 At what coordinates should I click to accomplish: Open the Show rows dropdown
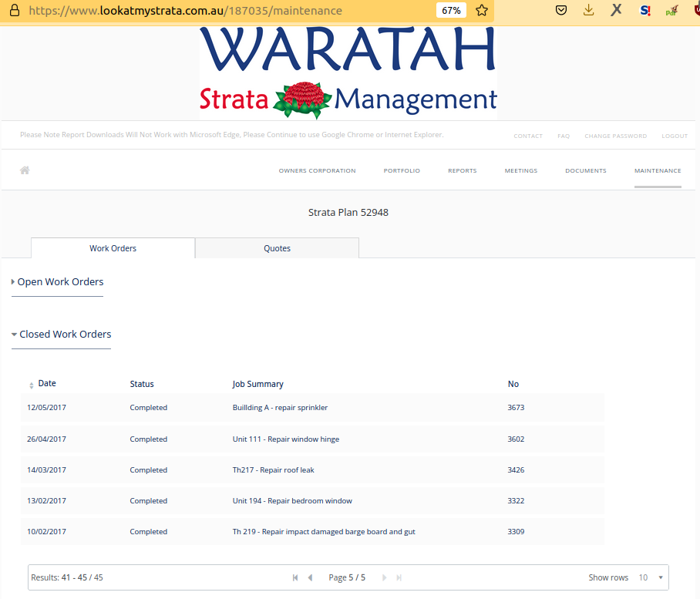[651, 577]
